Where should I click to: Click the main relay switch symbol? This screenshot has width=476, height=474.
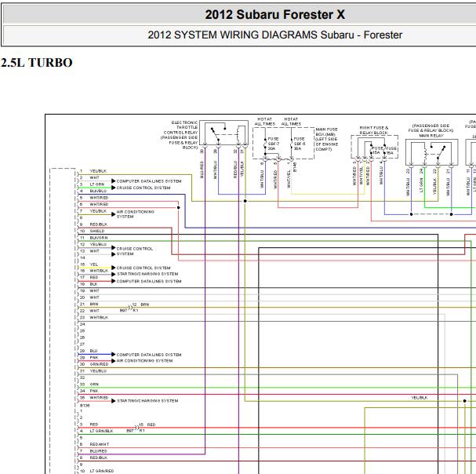pos(441,151)
